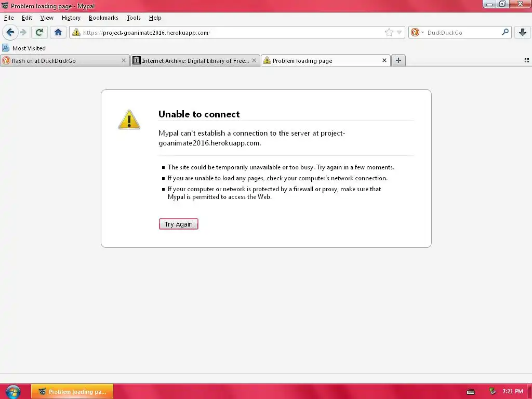Switch to the Internet Archive tab
This screenshot has height=399, width=532.
(x=195, y=60)
